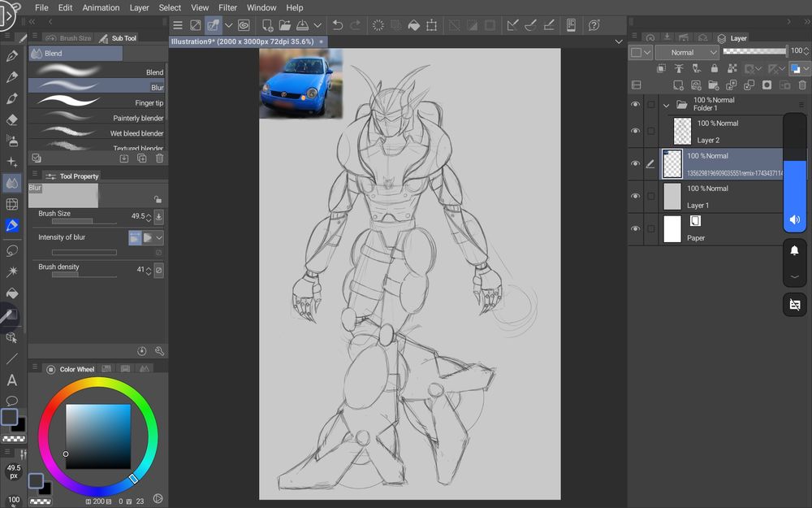The width and height of the screenshot is (812, 508).
Task: Select the Auto select magic wand tool
Action: click(x=12, y=271)
